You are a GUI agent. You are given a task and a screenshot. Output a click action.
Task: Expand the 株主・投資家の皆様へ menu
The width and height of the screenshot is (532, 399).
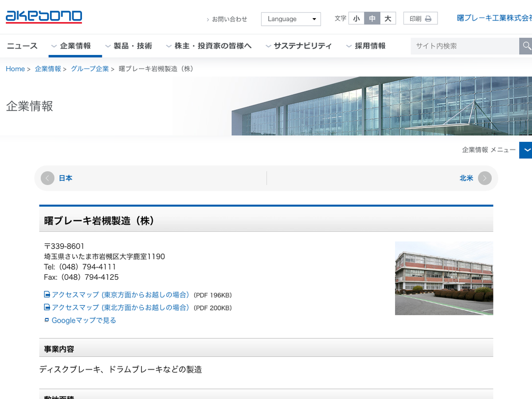pos(208,46)
